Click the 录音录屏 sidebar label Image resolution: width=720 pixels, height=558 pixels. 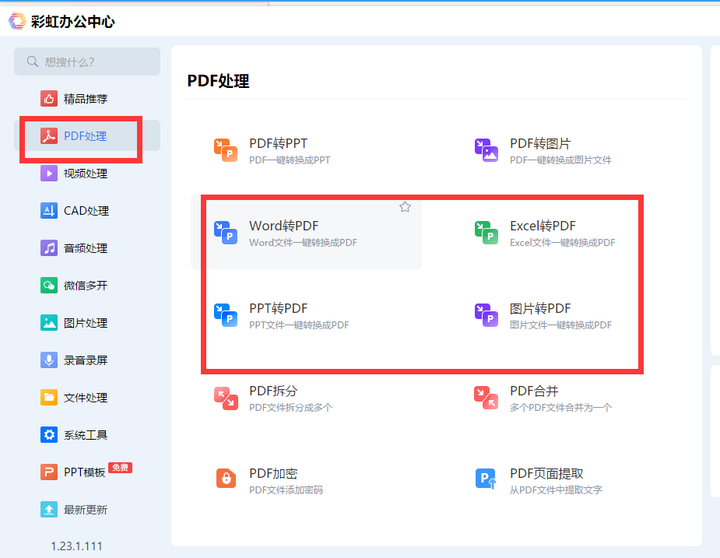[85, 360]
